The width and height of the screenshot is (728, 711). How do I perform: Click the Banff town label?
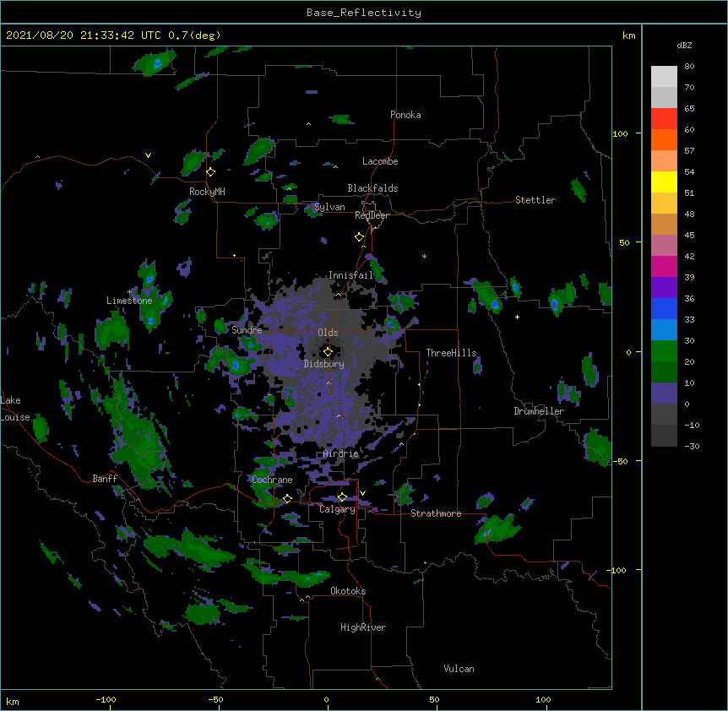[x=105, y=479]
